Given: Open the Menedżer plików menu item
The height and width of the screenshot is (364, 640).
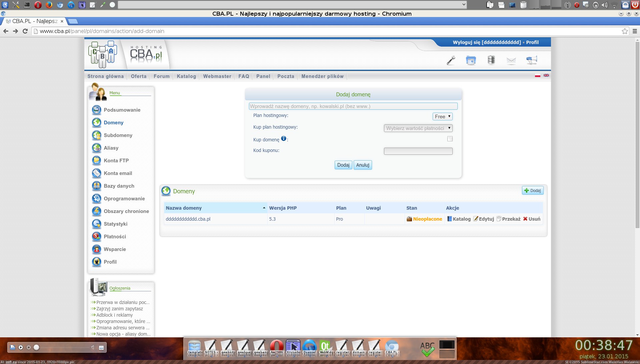Looking at the screenshot, I should click(x=322, y=76).
